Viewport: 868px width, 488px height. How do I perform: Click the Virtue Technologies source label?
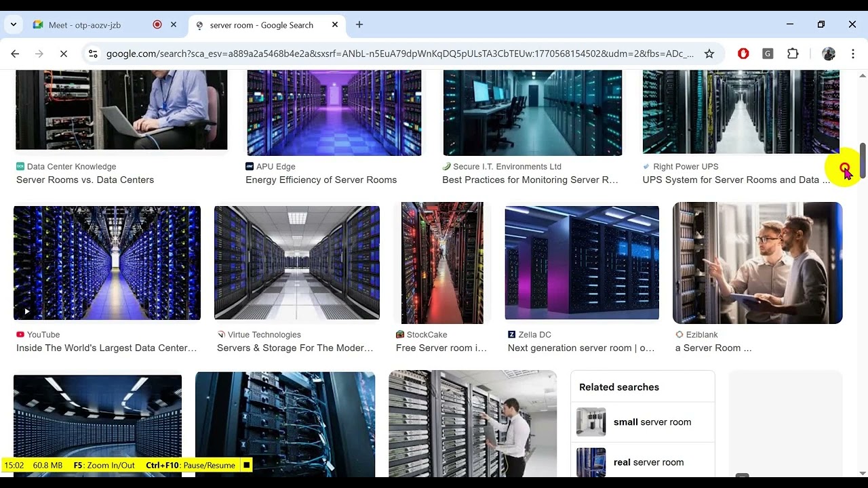(264, 335)
